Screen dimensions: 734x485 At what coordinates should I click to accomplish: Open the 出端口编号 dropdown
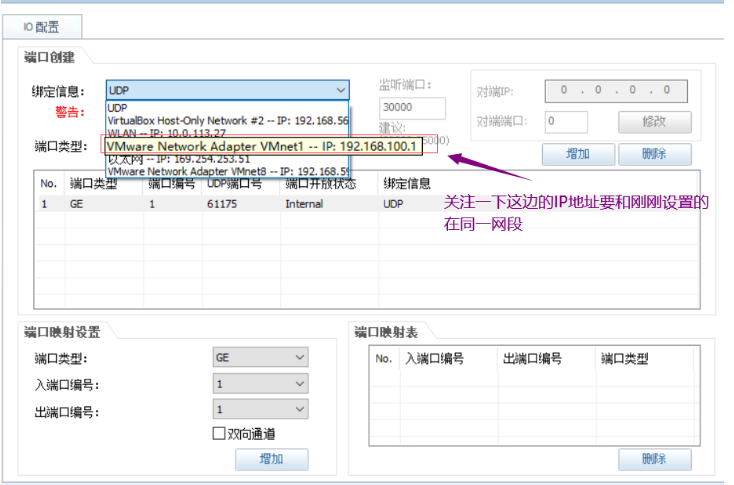pos(261,410)
